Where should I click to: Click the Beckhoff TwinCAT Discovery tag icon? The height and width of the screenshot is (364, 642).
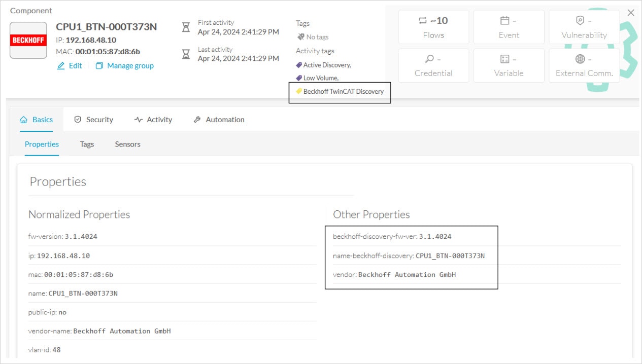(x=299, y=91)
